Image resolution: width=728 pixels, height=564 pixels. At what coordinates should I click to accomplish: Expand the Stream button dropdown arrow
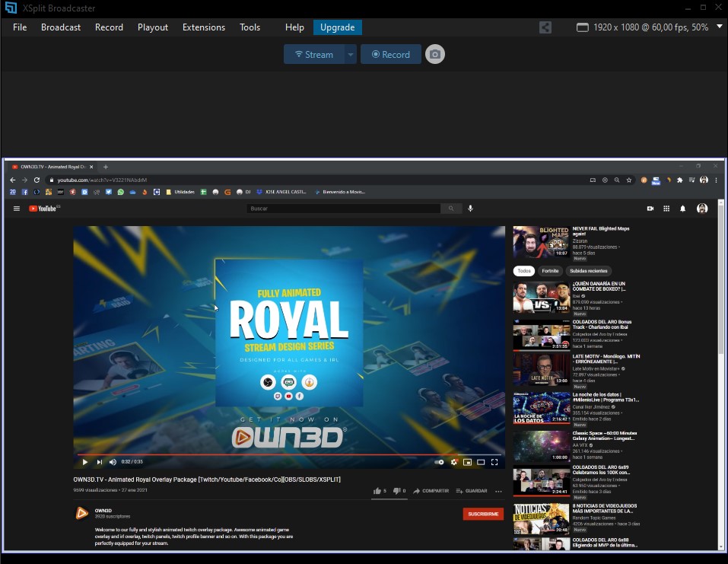pyautogui.click(x=350, y=55)
